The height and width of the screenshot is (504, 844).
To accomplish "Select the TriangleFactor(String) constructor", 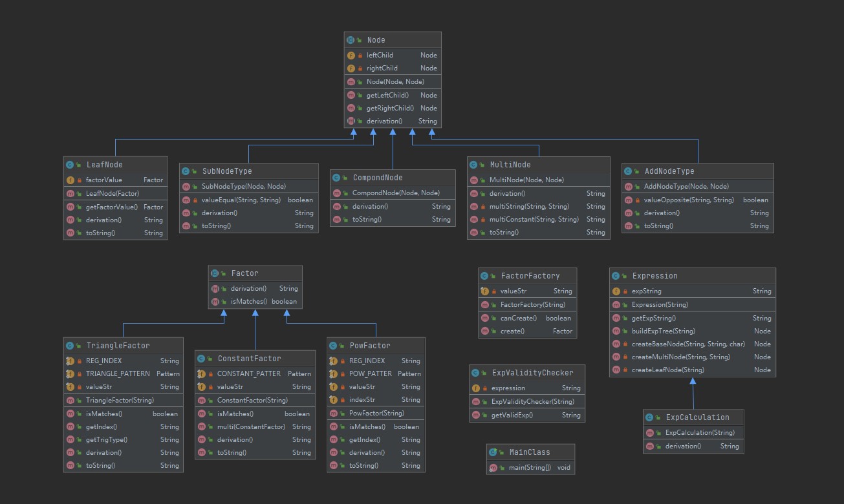I will (124, 400).
